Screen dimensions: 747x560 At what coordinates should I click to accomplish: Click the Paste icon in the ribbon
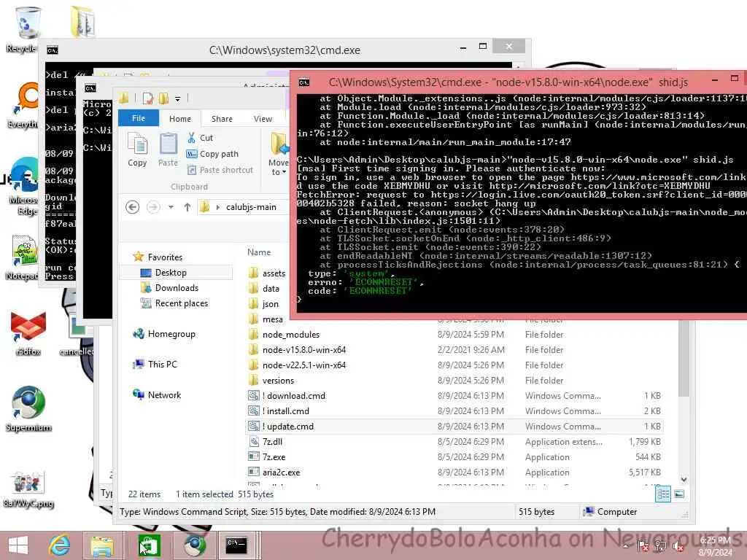coord(168,150)
